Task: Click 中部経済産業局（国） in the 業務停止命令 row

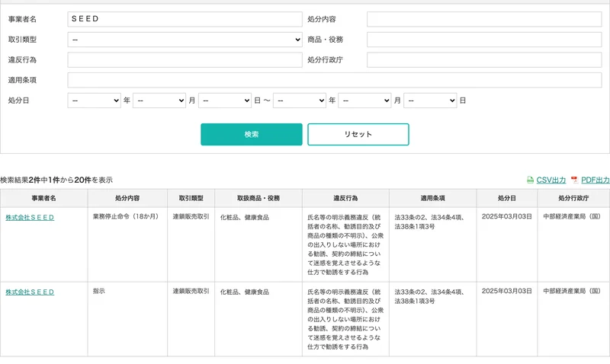Action: click(x=572, y=216)
